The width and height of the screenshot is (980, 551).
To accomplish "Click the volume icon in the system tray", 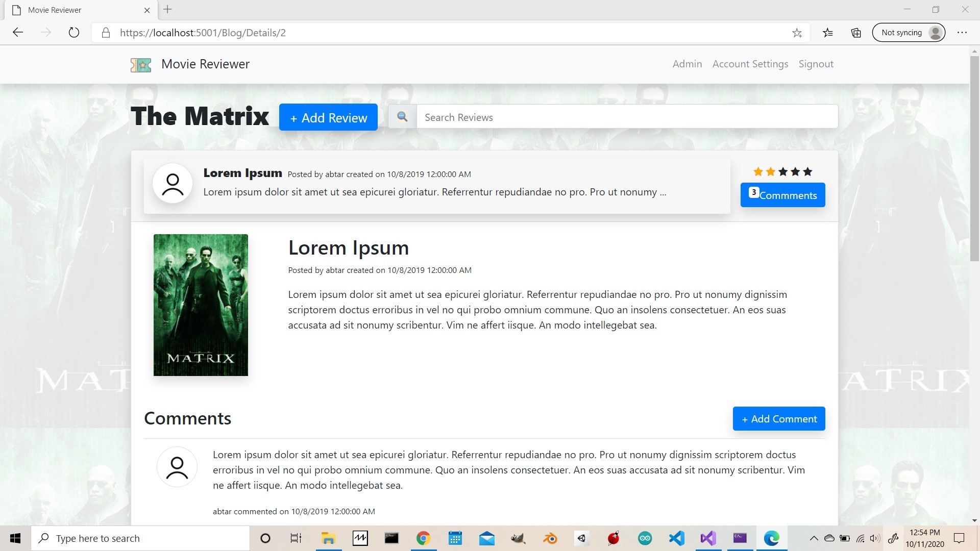I will click(x=875, y=538).
